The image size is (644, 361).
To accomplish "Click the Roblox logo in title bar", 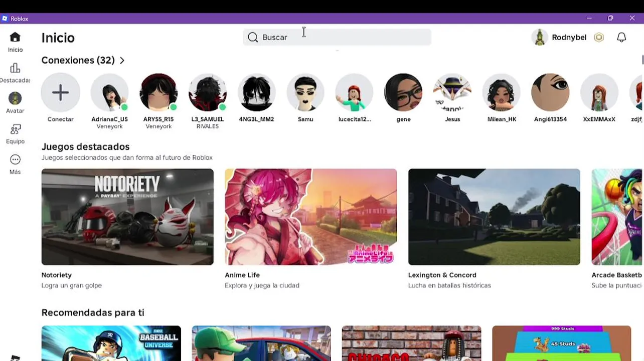I will point(5,19).
